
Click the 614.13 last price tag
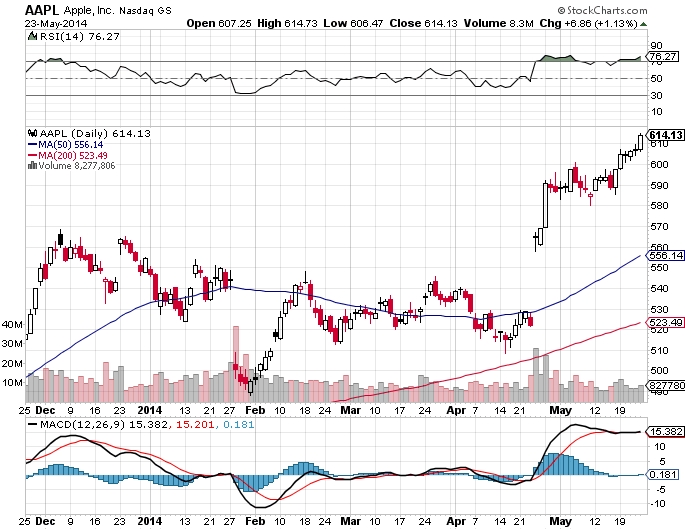tap(666, 135)
